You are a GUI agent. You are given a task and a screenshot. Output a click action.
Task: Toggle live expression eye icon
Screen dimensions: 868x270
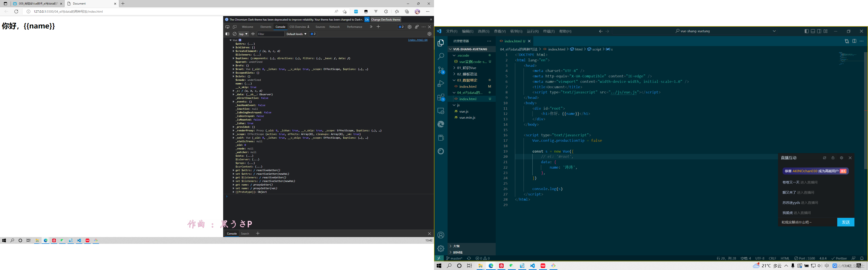[x=253, y=34]
